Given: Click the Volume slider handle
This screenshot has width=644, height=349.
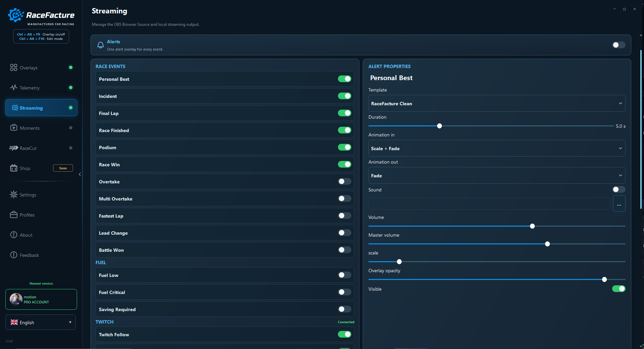Looking at the screenshot, I should [532, 226].
